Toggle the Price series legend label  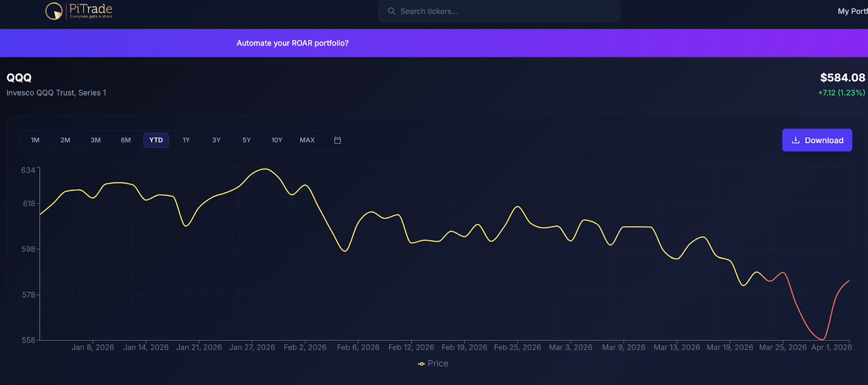[438, 363]
